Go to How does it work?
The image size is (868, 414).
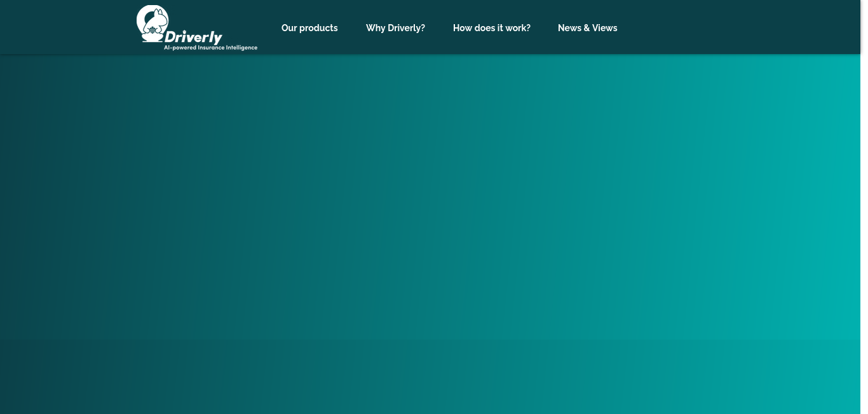pos(492,28)
